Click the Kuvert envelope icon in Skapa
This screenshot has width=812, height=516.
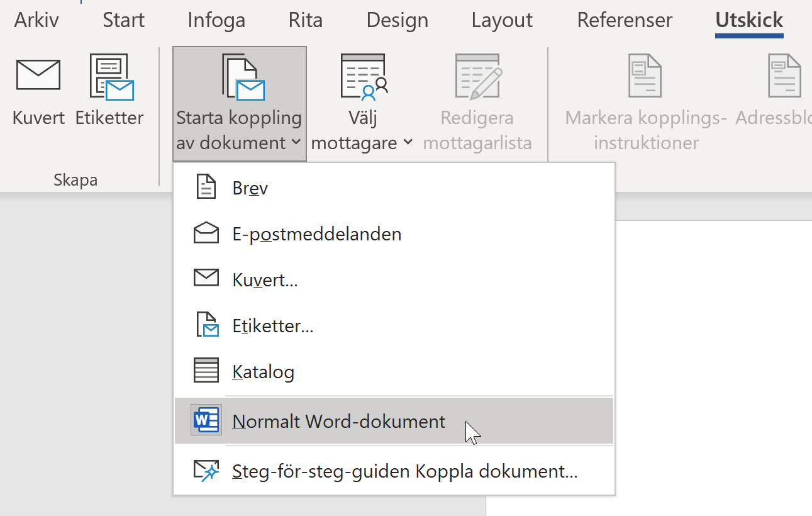(38, 75)
